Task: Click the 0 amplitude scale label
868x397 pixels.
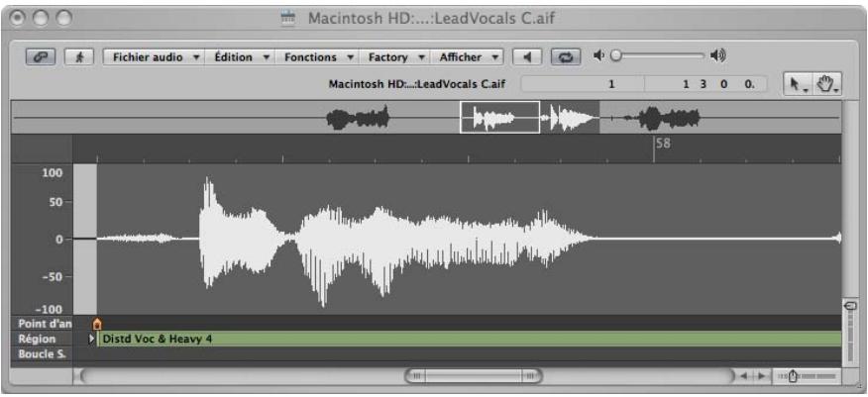Action: (x=59, y=240)
